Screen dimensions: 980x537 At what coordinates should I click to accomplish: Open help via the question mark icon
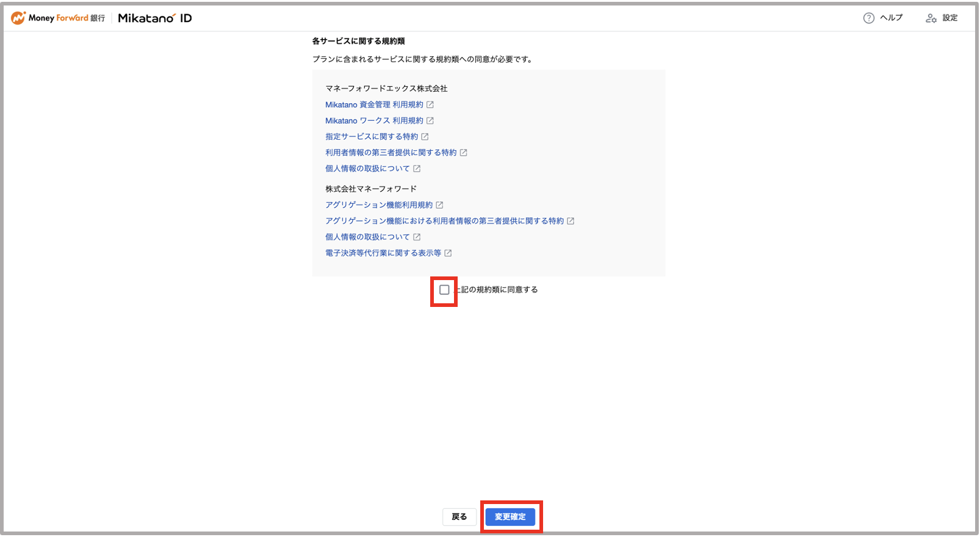click(869, 18)
